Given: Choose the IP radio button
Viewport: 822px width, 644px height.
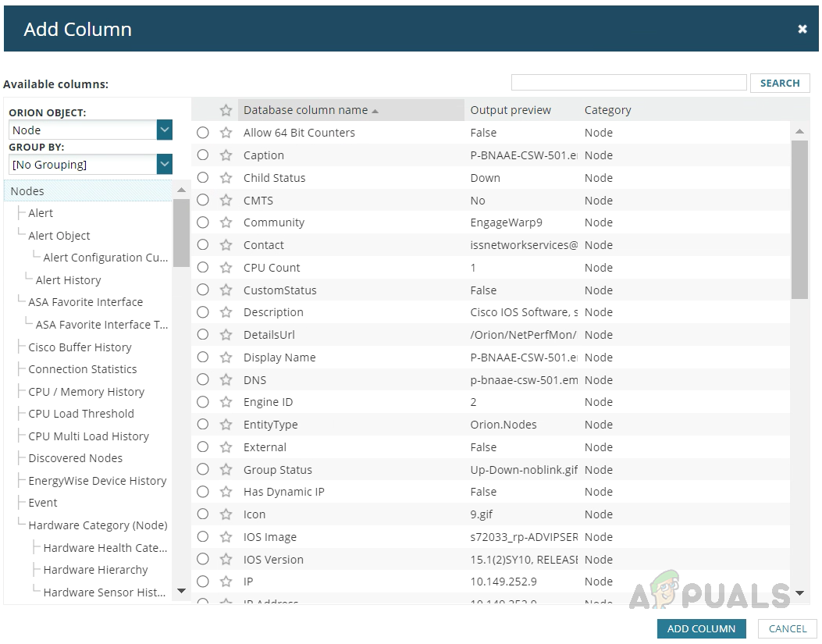Looking at the screenshot, I should tap(203, 582).
